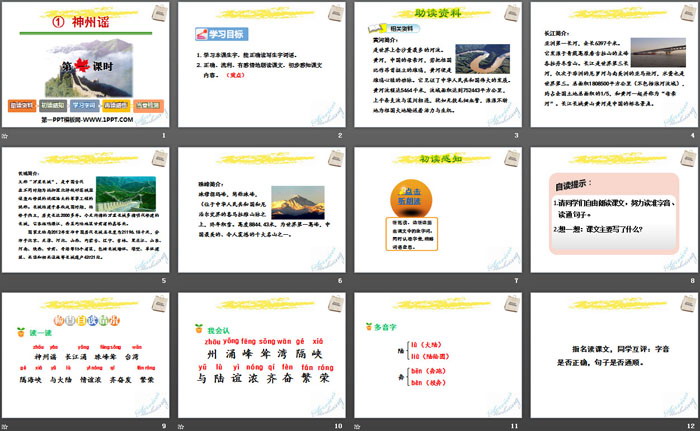
Task: Click the orange fruit bullet beside 读一读
Action: click(21, 332)
